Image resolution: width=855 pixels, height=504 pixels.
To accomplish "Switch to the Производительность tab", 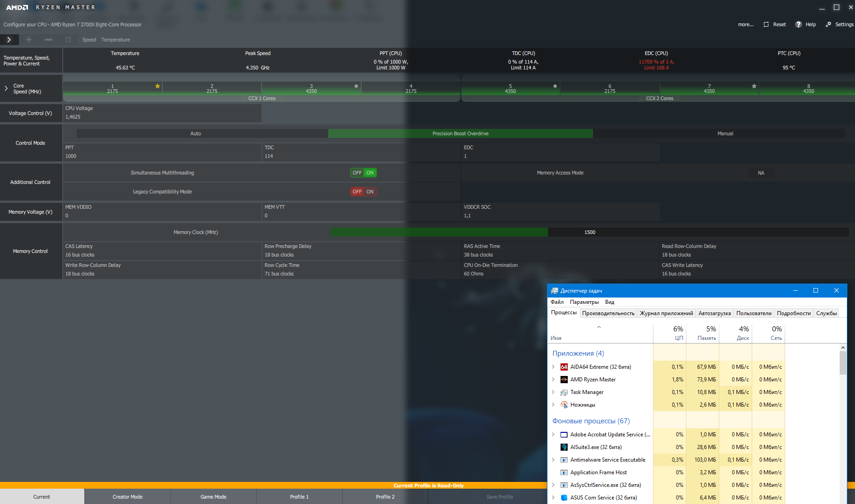I will point(608,313).
